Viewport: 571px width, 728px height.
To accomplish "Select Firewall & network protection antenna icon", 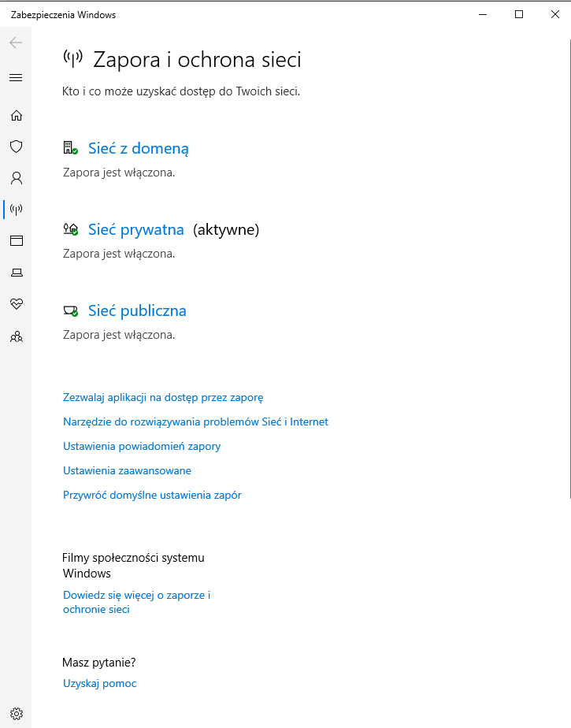I will pos(16,210).
